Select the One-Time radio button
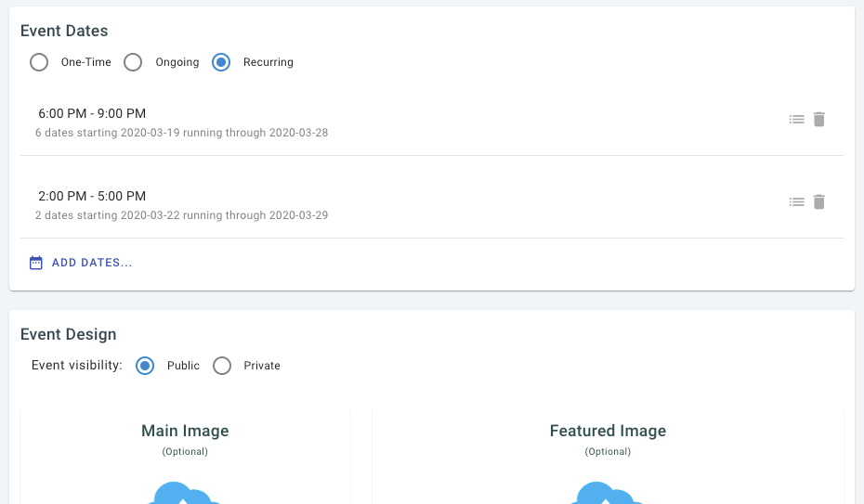The height and width of the screenshot is (504, 864). (x=39, y=62)
